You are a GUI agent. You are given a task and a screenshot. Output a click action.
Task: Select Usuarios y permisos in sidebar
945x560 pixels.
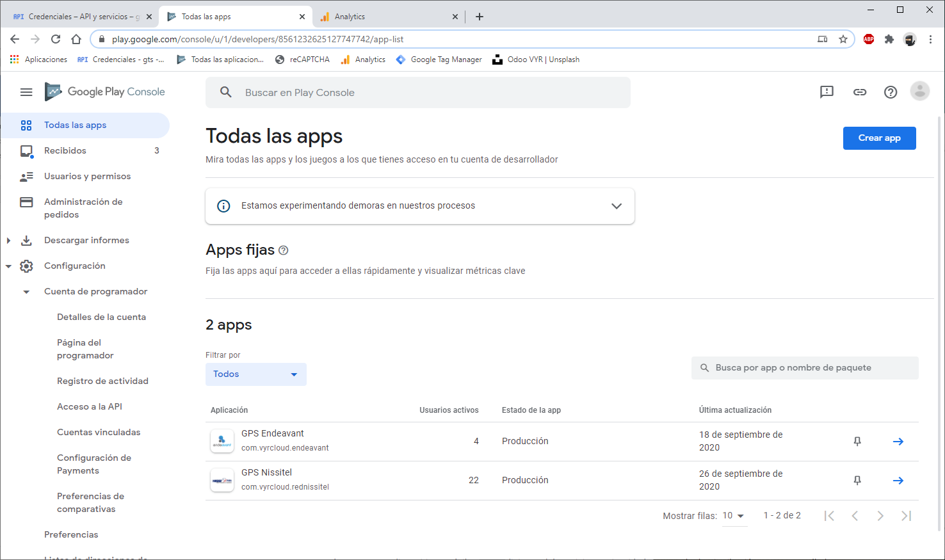pos(87,176)
